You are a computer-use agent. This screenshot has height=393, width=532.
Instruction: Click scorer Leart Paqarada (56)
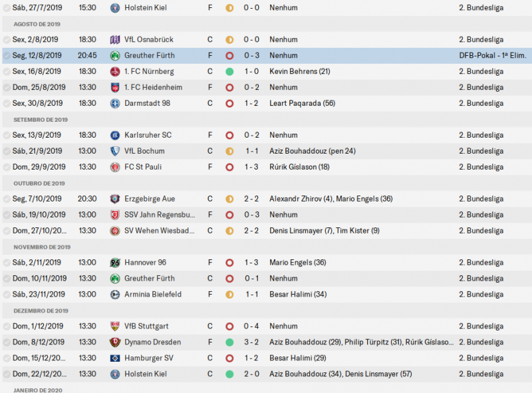coord(302,103)
